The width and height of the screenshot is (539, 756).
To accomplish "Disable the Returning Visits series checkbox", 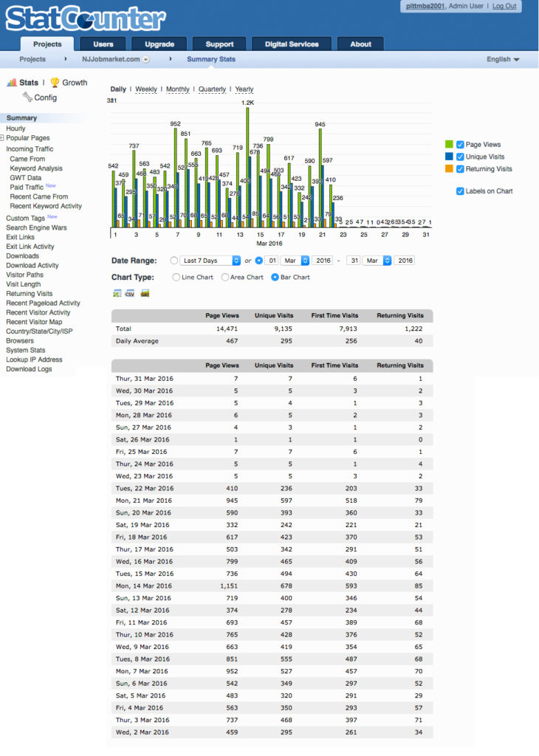I will point(460,169).
